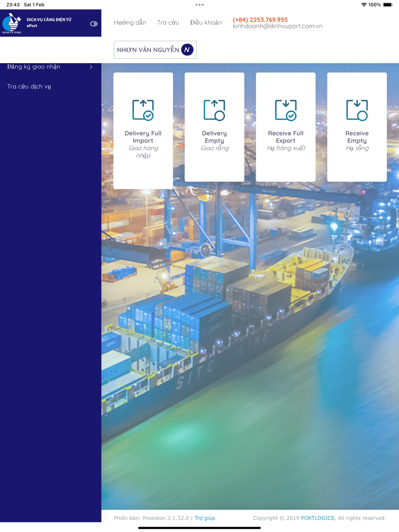Click the Phiên bản: Poseidon 3.1.32.0 text
Screen dimensions: 399x532
point(151,518)
